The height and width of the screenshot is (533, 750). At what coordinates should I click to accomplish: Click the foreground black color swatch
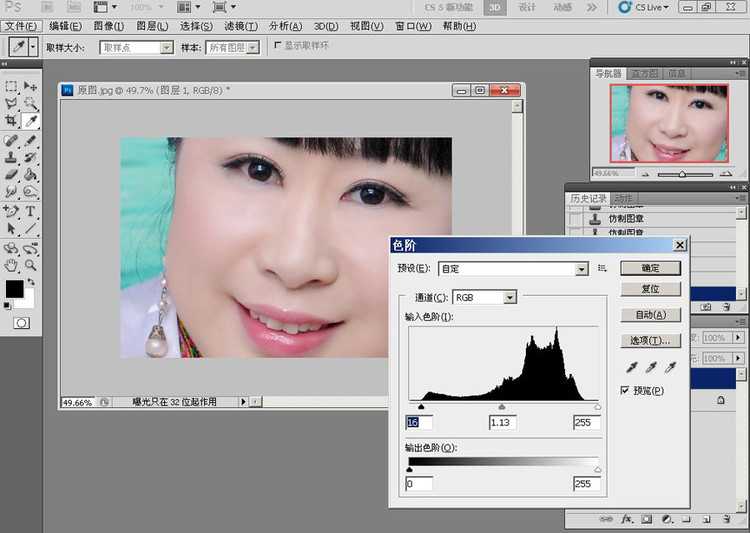coord(14,289)
